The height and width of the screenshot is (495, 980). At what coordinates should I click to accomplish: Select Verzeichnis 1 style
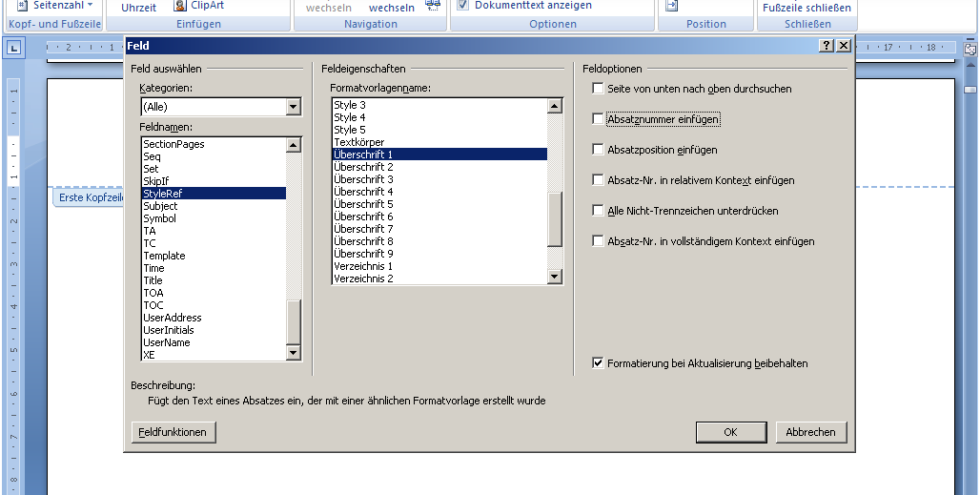tap(440, 266)
